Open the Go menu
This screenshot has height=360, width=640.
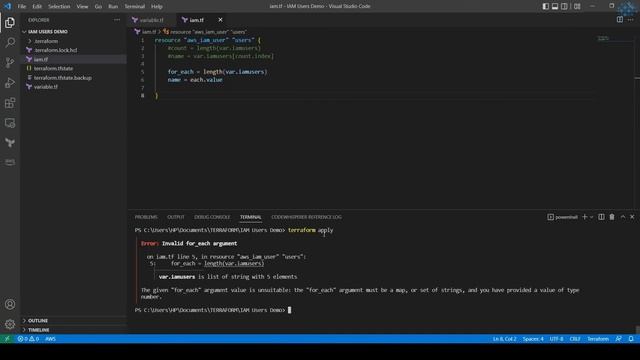[x=98, y=6]
